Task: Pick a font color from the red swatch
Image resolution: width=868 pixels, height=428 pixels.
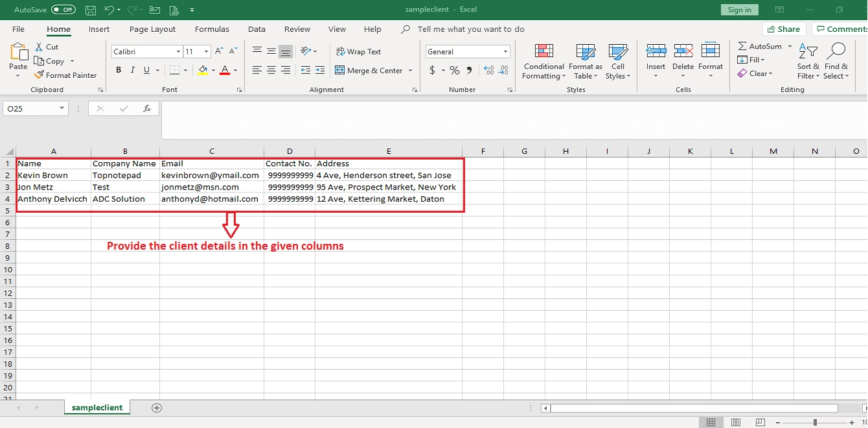Action: [x=225, y=70]
